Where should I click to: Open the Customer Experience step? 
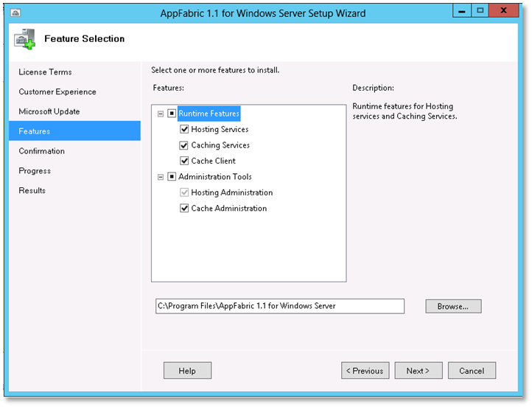(x=57, y=92)
